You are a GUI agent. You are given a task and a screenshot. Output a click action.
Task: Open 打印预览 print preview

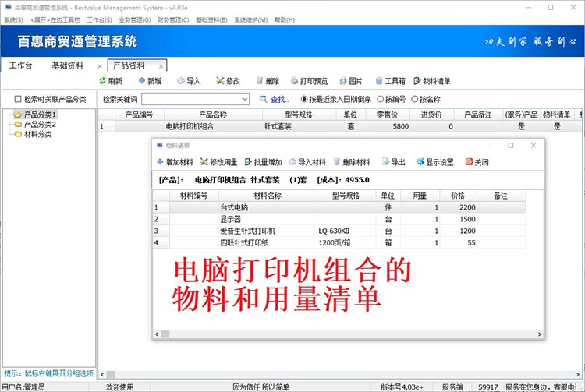[309, 81]
